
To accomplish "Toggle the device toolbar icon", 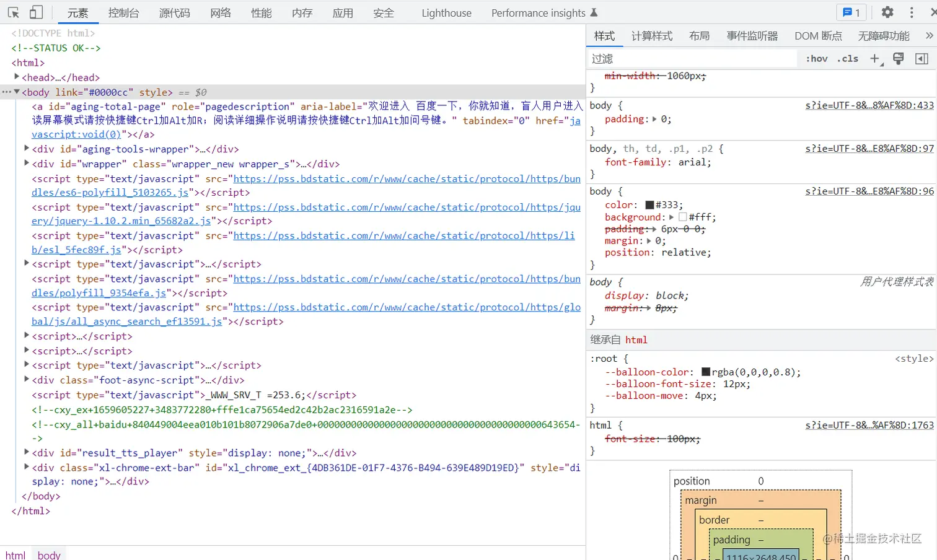I will pos(37,12).
